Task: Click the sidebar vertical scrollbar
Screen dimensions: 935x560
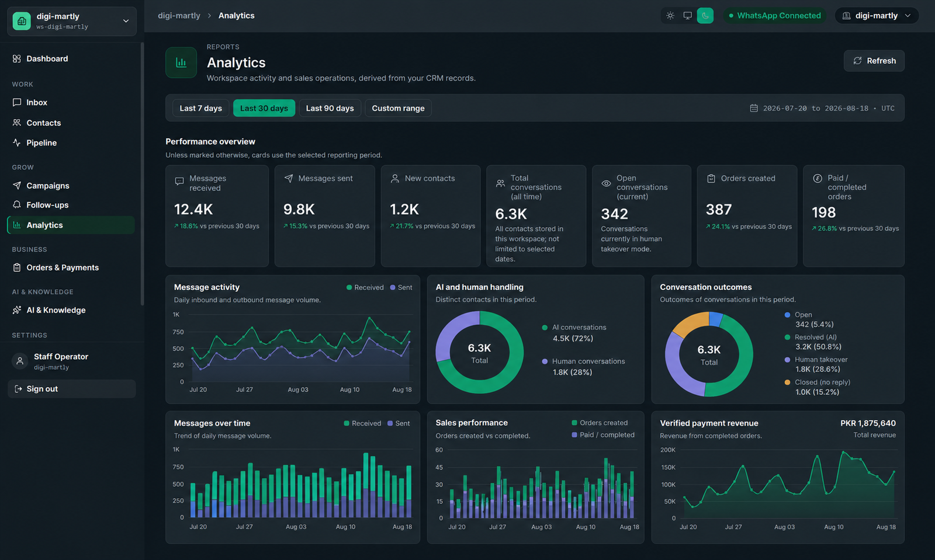Action: pyautogui.click(x=142, y=174)
